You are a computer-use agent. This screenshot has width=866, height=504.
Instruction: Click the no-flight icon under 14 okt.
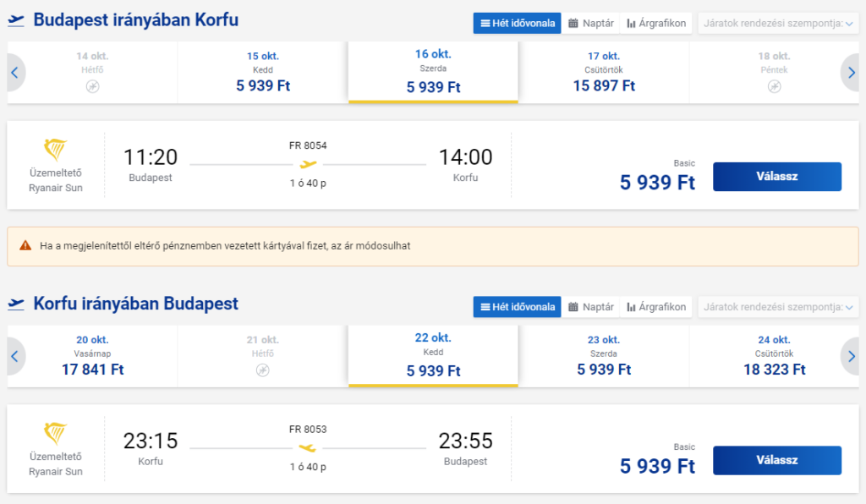pyautogui.click(x=92, y=86)
